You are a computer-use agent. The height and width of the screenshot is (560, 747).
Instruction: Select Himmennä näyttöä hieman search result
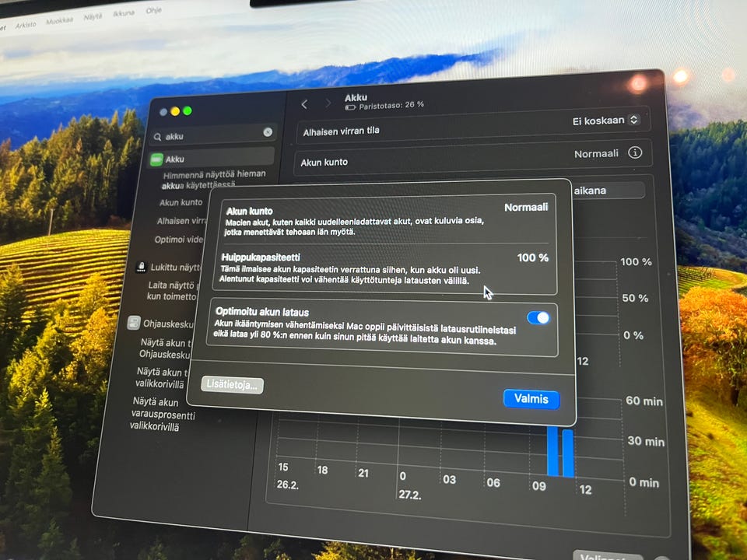coord(213,179)
